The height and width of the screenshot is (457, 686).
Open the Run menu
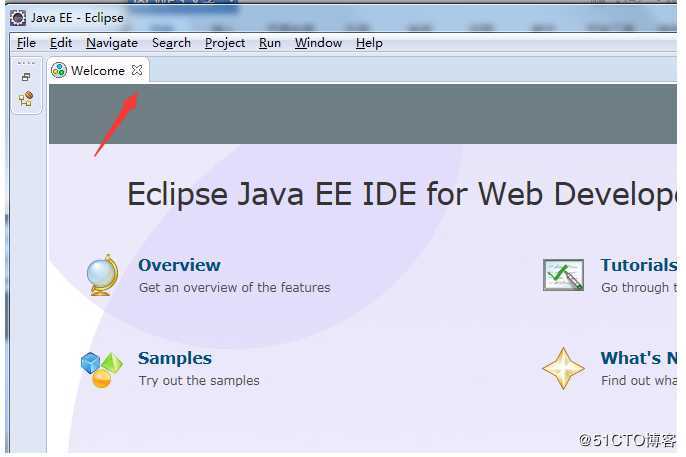pos(270,43)
